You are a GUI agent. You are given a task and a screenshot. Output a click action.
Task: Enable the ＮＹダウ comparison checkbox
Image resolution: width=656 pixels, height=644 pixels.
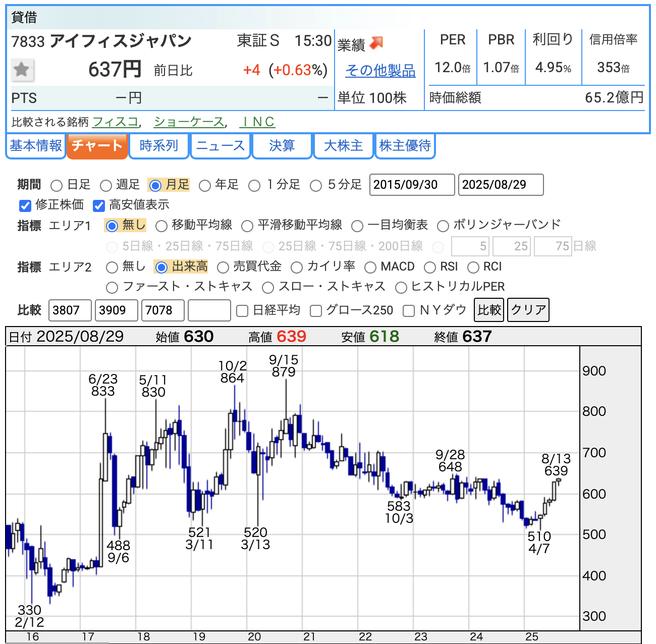(x=409, y=311)
